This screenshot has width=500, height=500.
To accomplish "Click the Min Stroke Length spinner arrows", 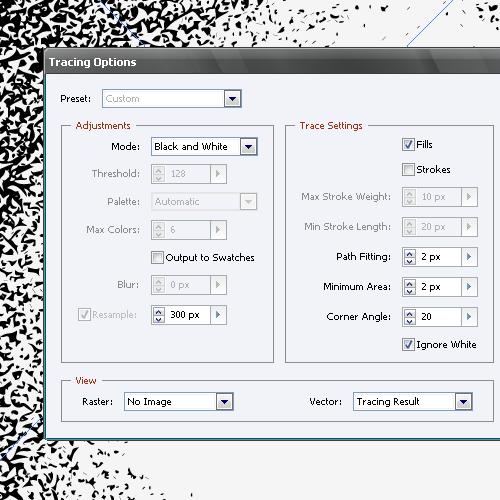I will 410,227.
